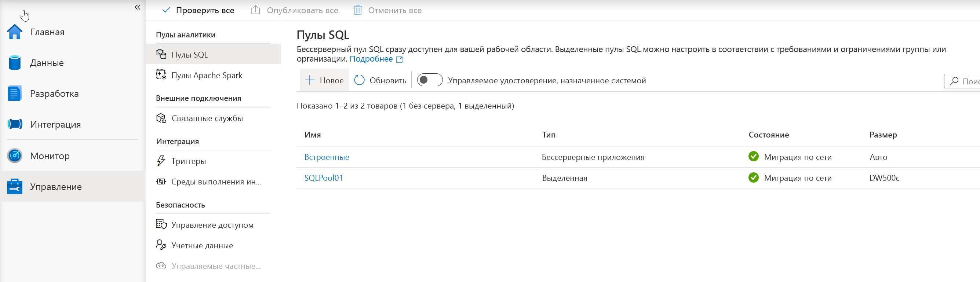Click the Обновить refresh icon

(359, 80)
